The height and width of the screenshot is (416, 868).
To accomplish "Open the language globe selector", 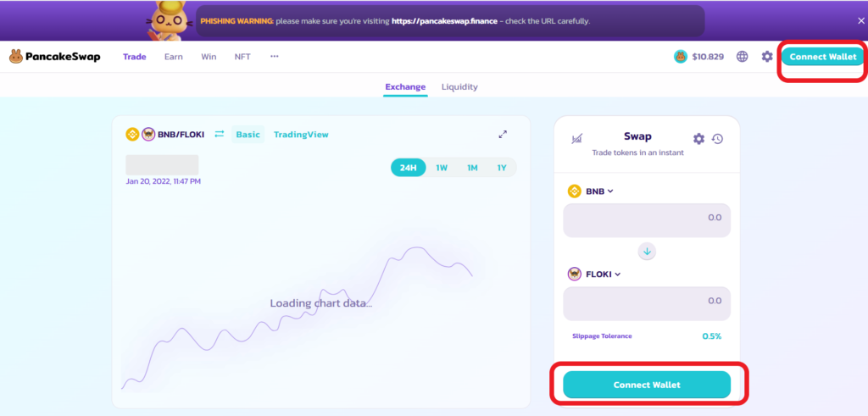I will [x=743, y=57].
